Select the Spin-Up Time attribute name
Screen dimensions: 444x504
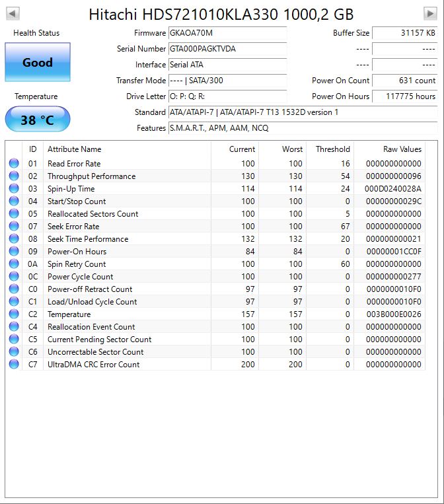71,189
